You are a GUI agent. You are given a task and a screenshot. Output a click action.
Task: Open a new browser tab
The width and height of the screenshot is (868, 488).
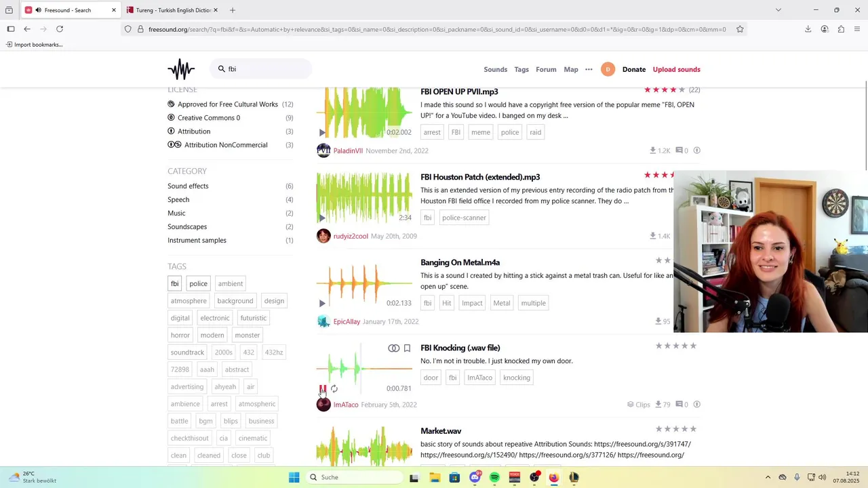tap(233, 10)
